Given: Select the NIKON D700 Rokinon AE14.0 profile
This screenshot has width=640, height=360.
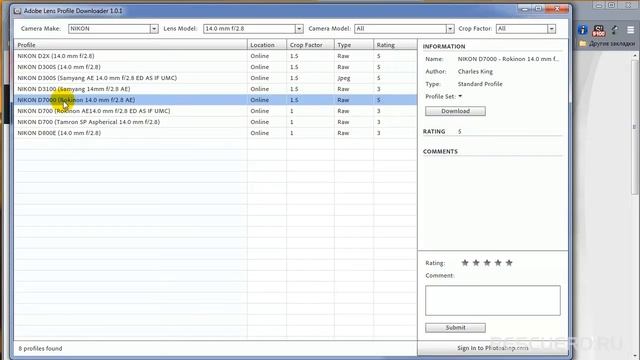Looking at the screenshot, I should click(216, 111).
